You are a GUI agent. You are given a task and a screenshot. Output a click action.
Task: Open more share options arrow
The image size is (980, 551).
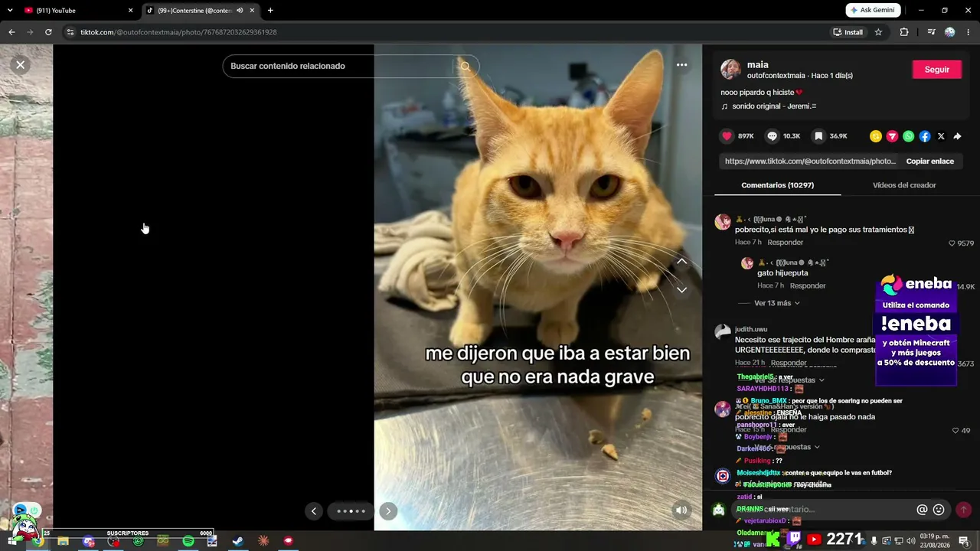click(957, 136)
